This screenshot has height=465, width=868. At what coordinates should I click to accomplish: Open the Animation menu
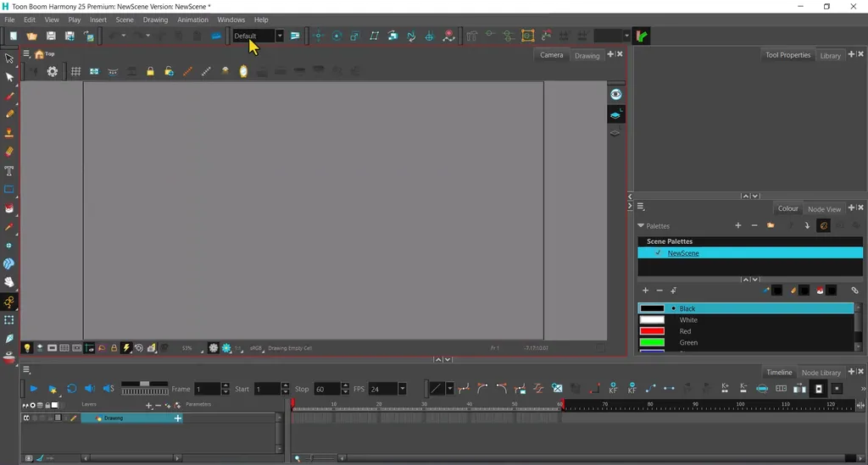pyautogui.click(x=192, y=19)
